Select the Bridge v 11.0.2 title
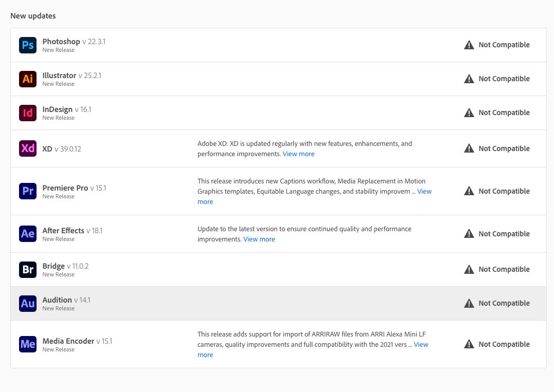 pyautogui.click(x=66, y=266)
